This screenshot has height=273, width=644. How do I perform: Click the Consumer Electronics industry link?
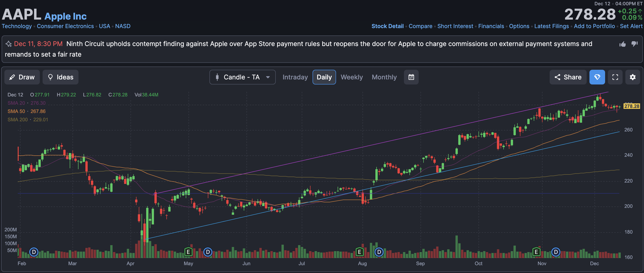pyautogui.click(x=65, y=26)
